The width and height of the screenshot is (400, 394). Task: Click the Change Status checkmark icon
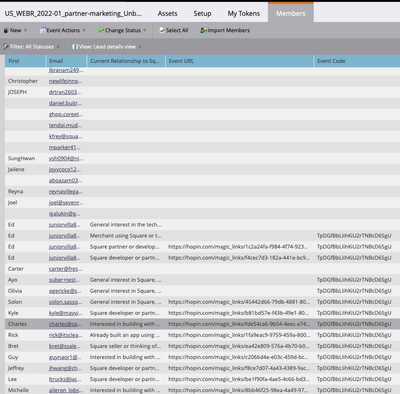click(x=101, y=30)
